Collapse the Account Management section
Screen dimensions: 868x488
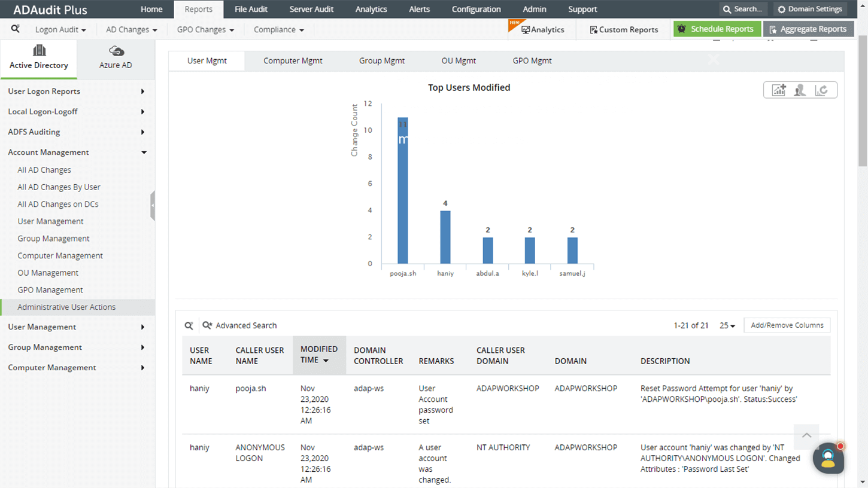(x=77, y=152)
